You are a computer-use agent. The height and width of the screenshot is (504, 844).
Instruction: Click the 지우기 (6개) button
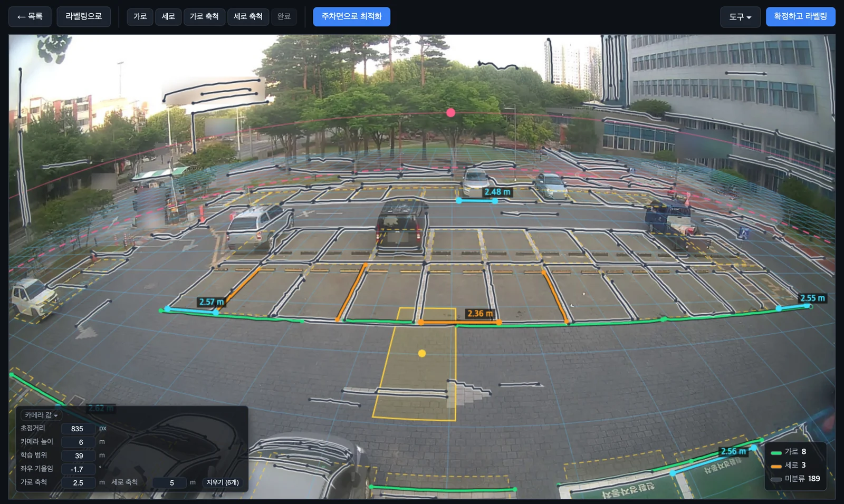223,482
